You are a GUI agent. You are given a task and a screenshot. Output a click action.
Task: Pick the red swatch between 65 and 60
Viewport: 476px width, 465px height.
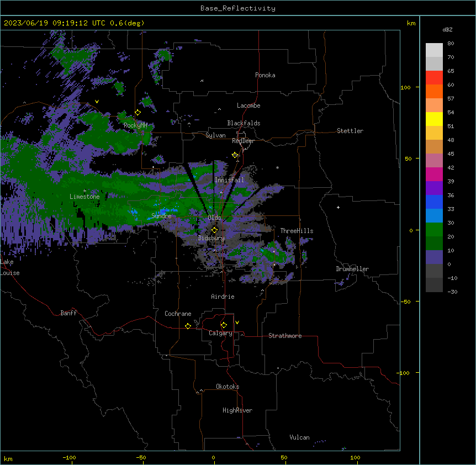click(x=434, y=77)
